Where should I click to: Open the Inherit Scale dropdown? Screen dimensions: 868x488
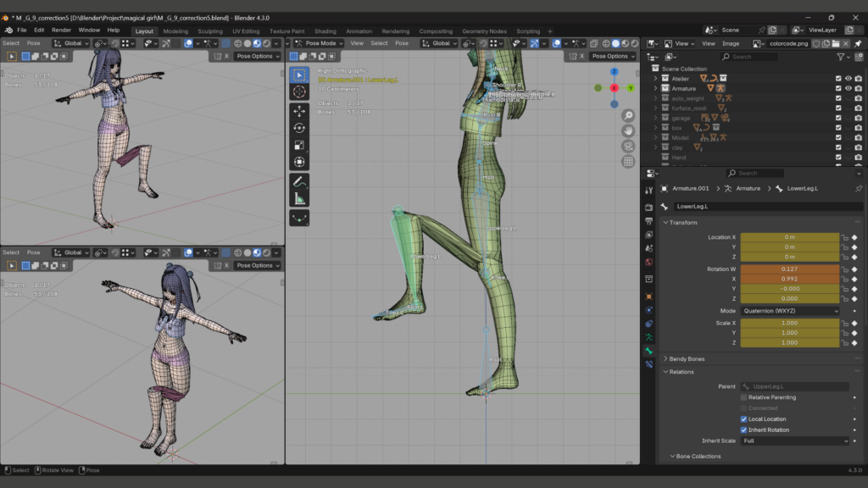coord(794,441)
